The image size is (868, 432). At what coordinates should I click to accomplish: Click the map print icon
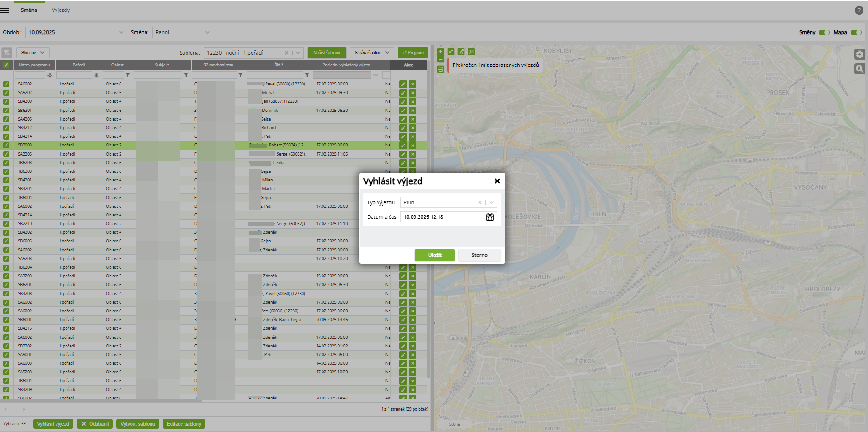tap(440, 69)
